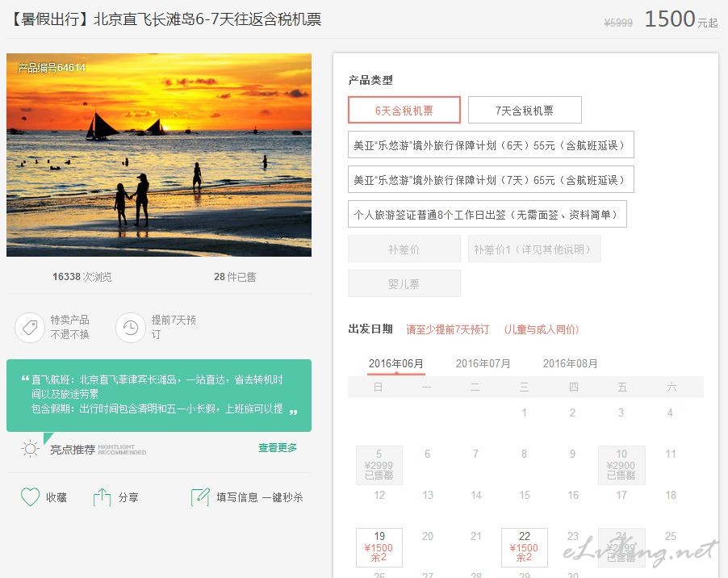Viewport: 728px width, 578px height.
Task: Choose 美亚乐悠游 7天 65元 insurance option
Action: coord(491,180)
